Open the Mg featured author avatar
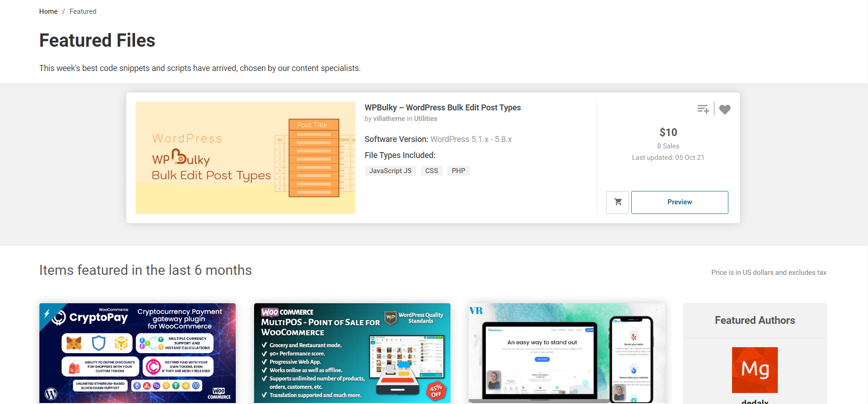 755,370
